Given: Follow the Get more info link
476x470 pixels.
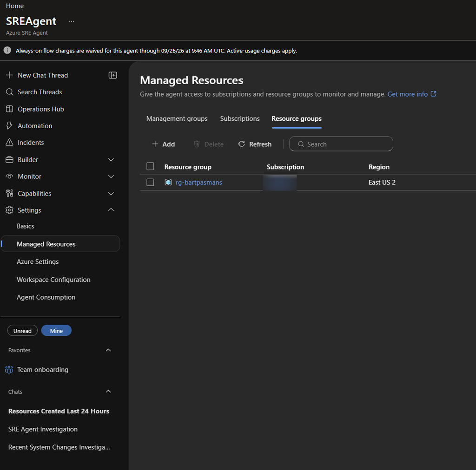Looking at the screenshot, I should [407, 94].
